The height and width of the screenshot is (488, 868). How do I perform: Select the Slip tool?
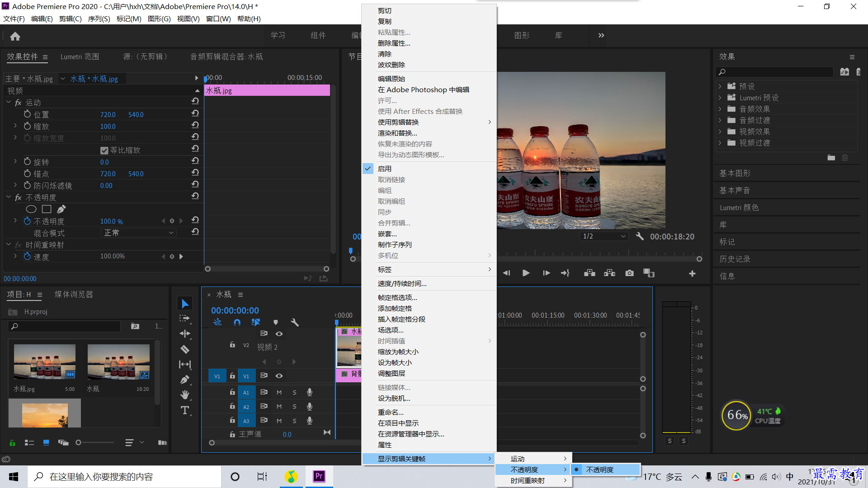tap(185, 364)
